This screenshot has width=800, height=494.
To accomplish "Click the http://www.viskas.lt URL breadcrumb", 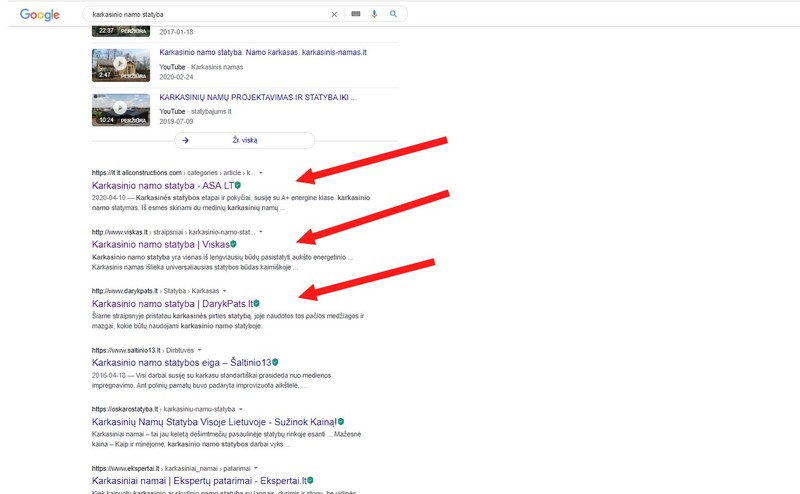I will coord(173,232).
